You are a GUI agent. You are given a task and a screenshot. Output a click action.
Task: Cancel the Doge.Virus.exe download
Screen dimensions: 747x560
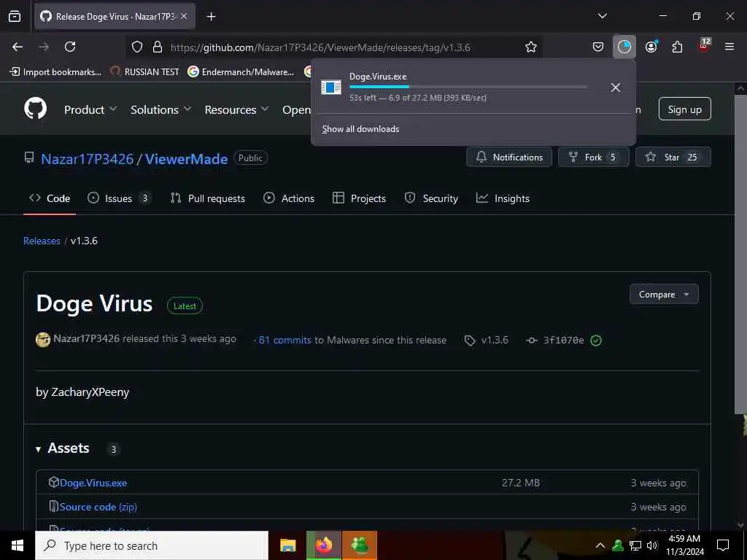click(616, 87)
